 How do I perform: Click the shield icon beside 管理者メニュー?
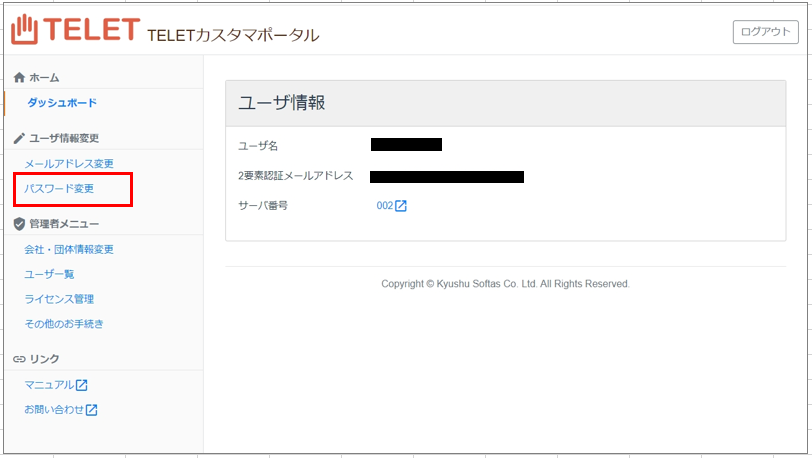point(19,224)
